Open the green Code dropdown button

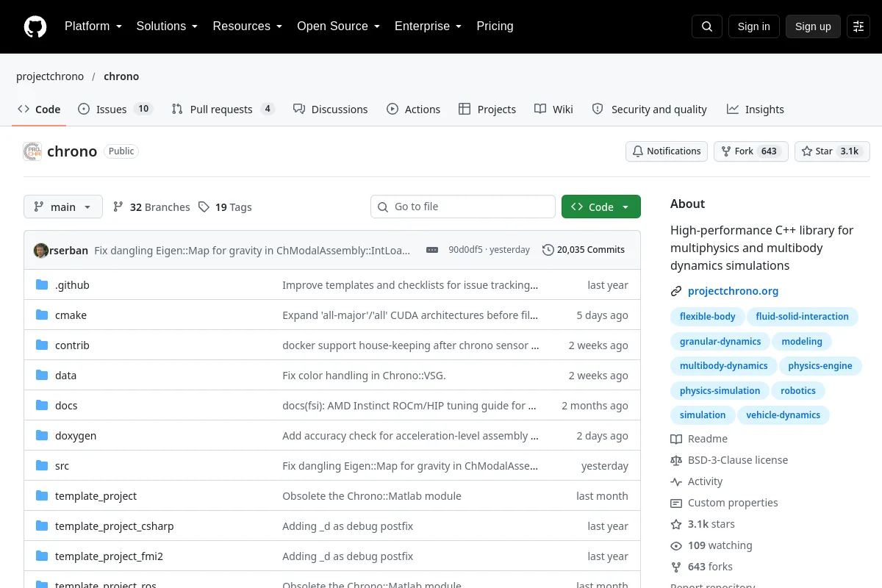point(601,207)
